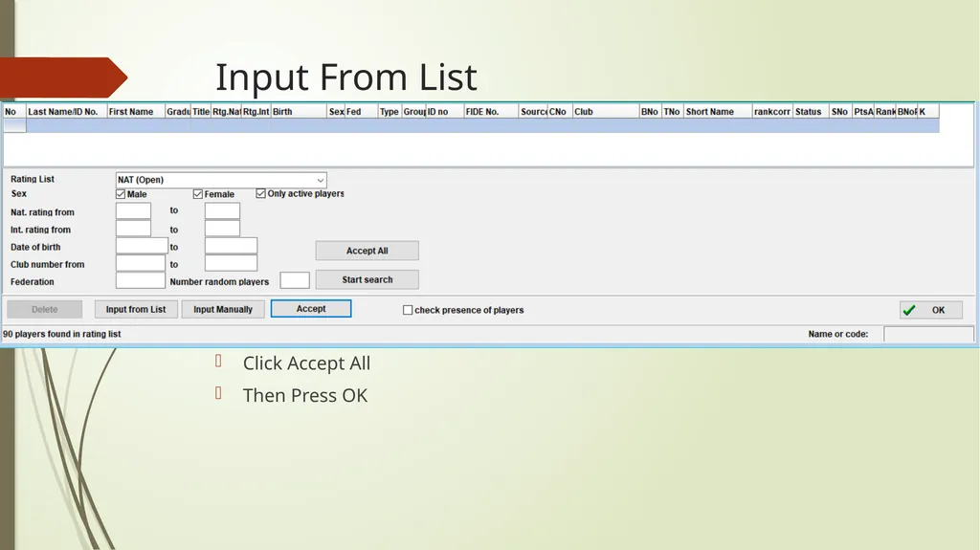Click the Input Manually button
This screenshot has width=980, height=550.
(x=222, y=309)
